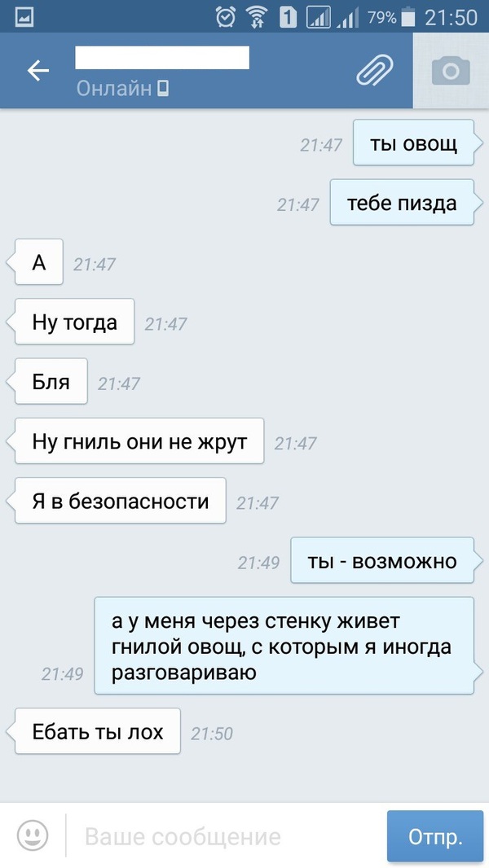
Task: Select the message 'Ну тогда'
Action: [74, 321]
